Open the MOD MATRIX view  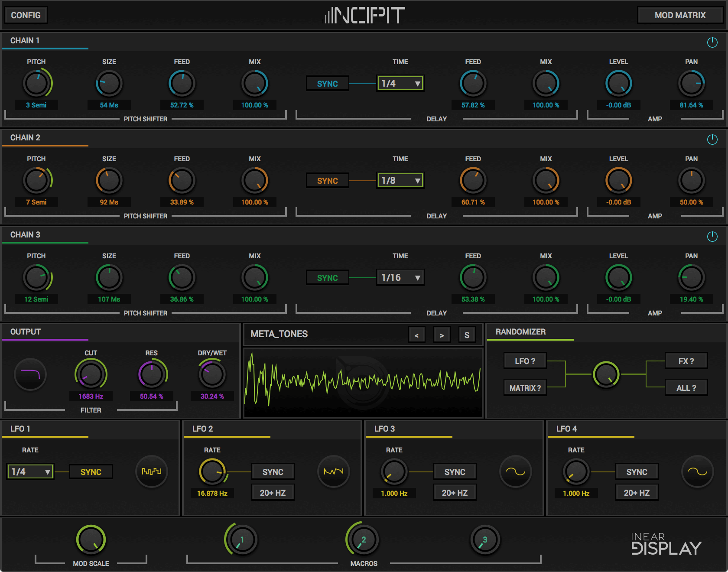pos(679,15)
